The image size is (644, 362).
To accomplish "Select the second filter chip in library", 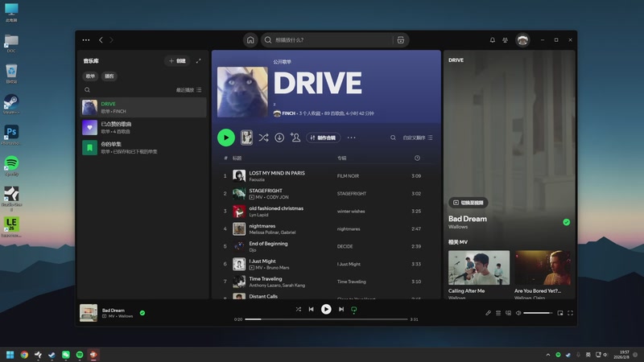I will coord(109,76).
